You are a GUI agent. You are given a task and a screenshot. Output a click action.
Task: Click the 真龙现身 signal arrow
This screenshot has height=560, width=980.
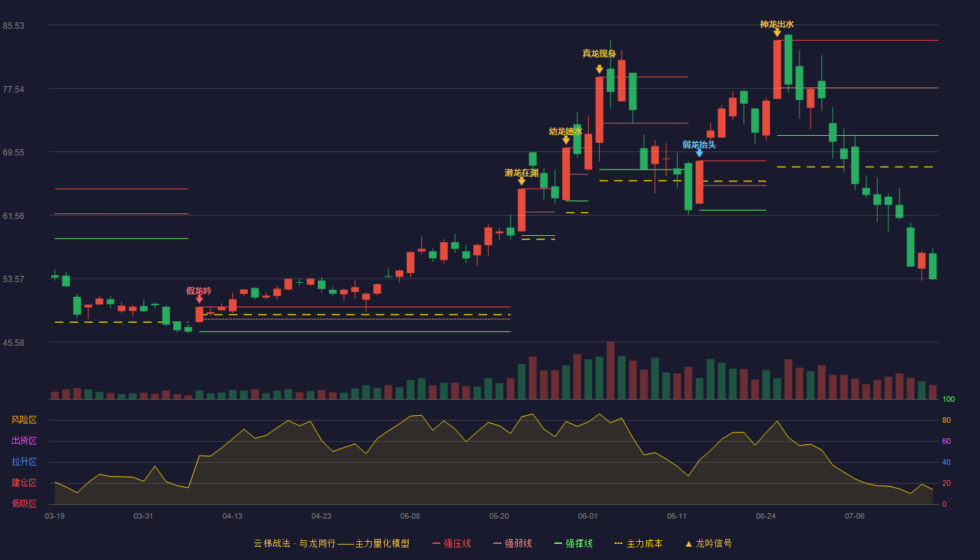pos(600,69)
